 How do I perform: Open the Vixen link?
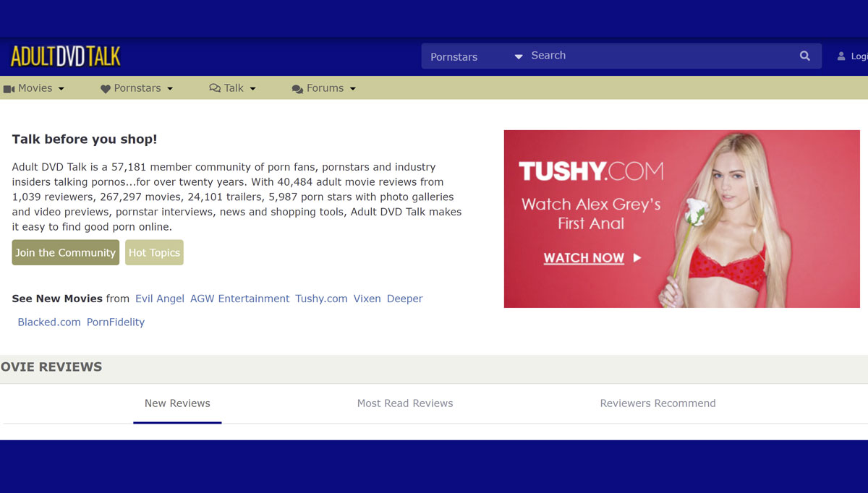[367, 299]
